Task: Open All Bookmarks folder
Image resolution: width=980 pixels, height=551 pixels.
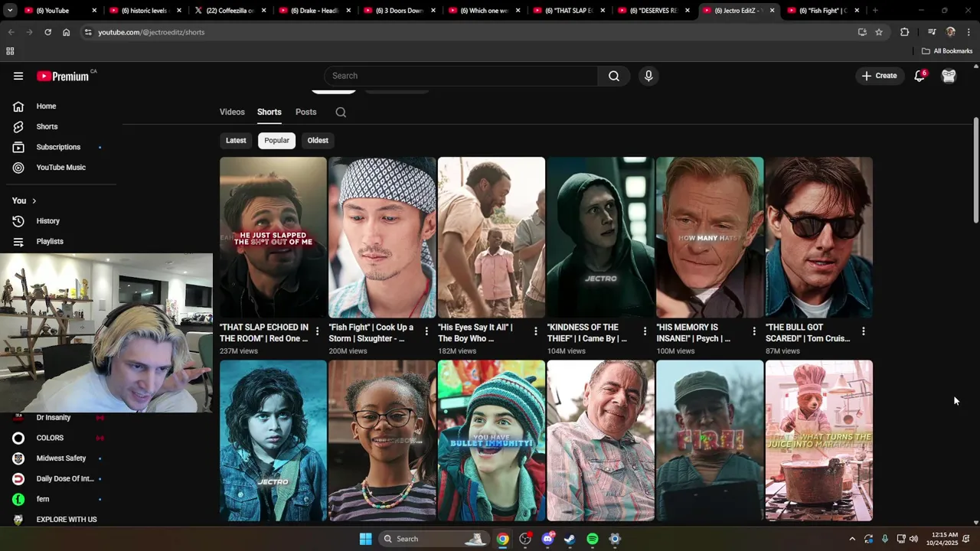Action: (947, 51)
